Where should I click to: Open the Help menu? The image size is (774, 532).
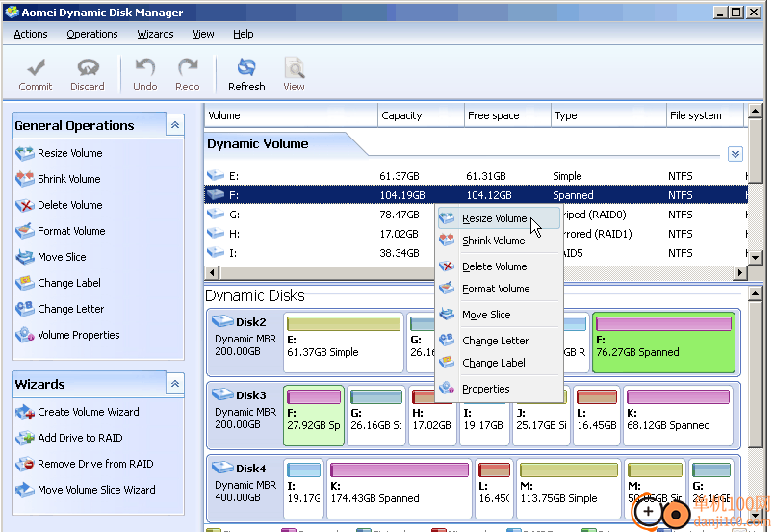[x=243, y=34]
